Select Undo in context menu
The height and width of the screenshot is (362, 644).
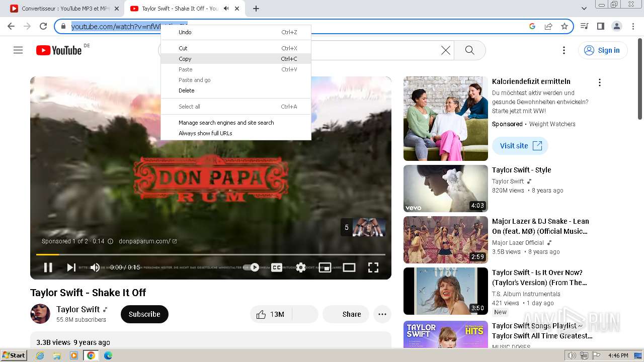coord(236,32)
